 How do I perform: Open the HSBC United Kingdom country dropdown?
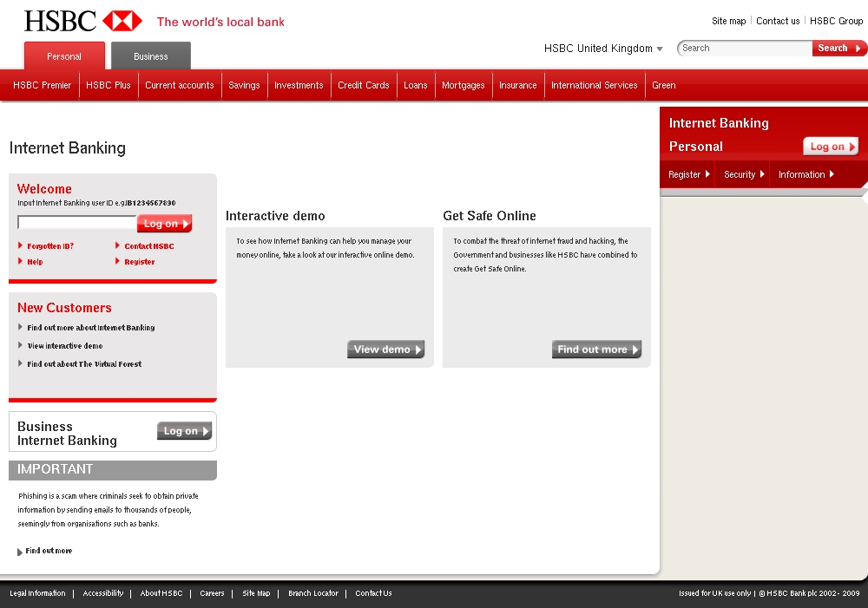click(x=603, y=48)
